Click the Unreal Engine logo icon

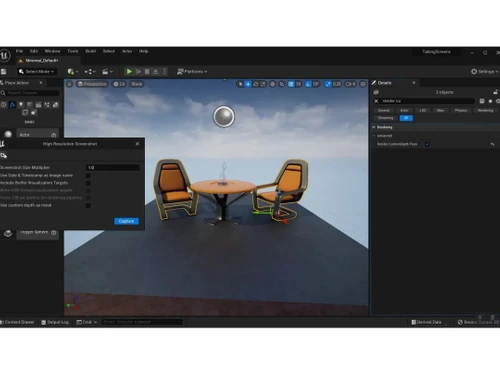point(5,56)
